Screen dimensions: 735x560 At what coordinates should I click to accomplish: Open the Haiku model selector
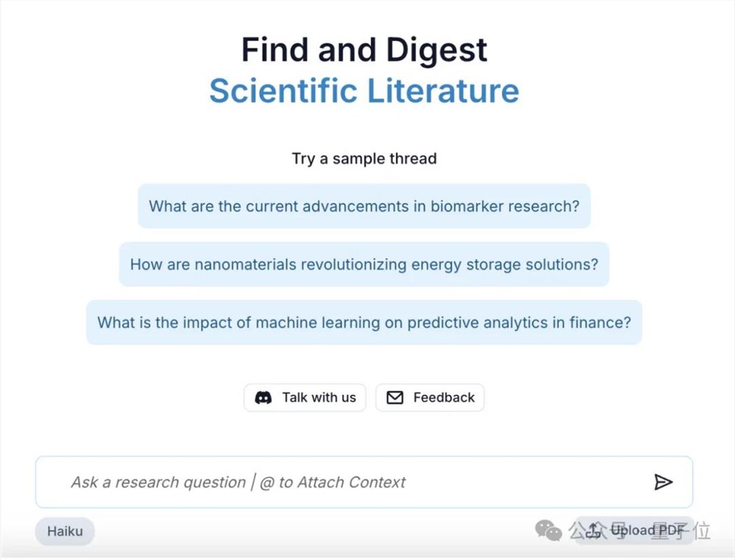pos(65,531)
